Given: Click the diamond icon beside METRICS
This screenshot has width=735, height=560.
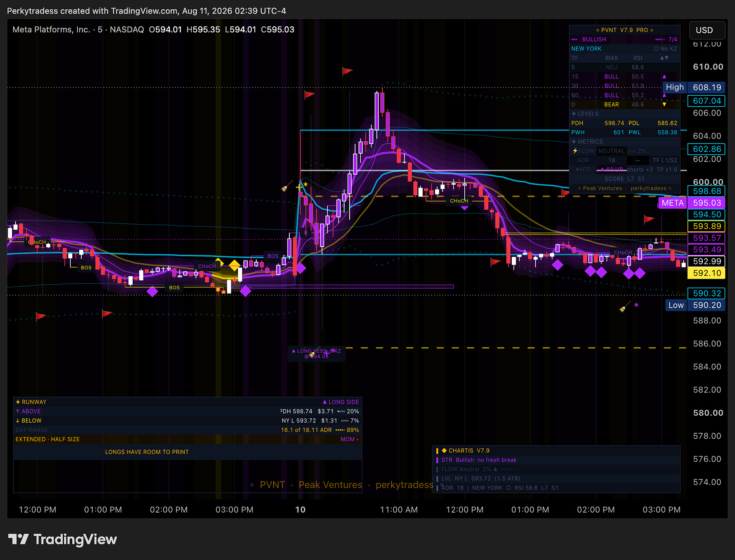Looking at the screenshot, I should tap(574, 142).
